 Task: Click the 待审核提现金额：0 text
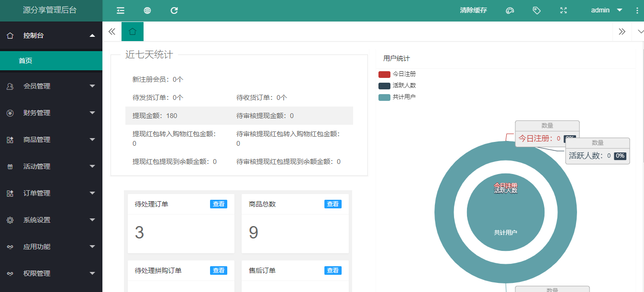tap(265, 116)
